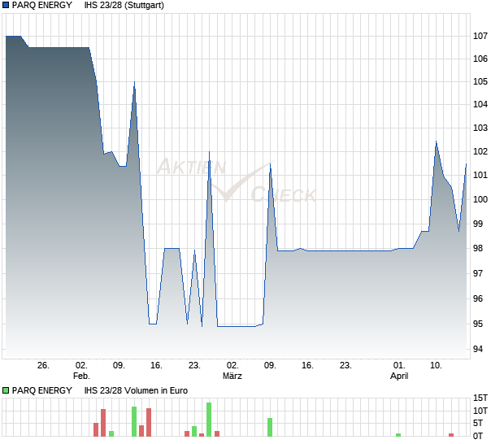Click the 106 price axis label
Screen dimensions: 504x444
(x=480, y=59)
